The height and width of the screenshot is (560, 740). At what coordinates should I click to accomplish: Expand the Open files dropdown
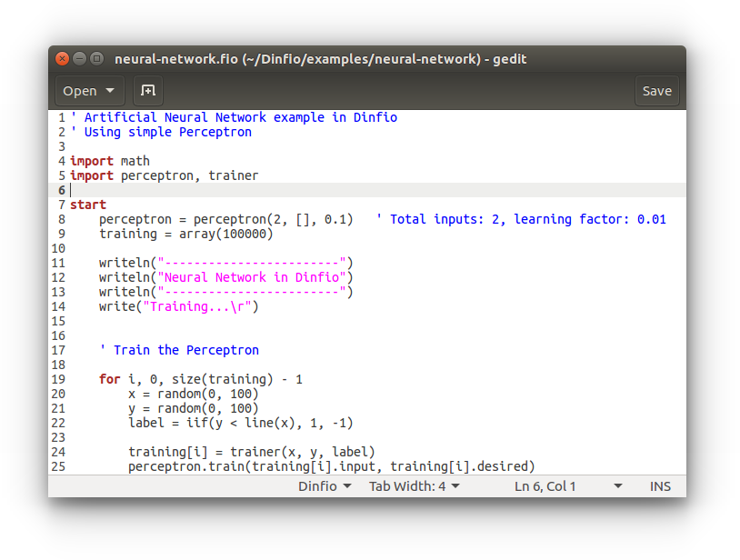point(90,91)
